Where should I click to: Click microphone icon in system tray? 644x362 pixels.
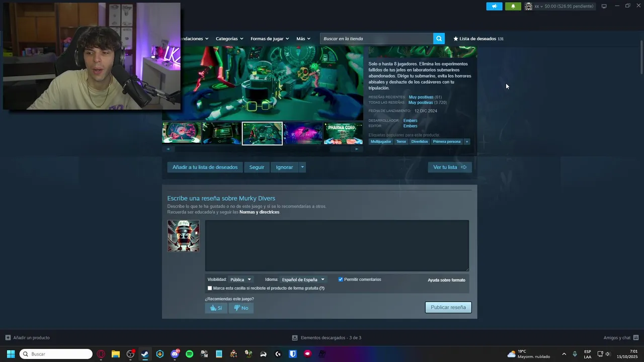575,354
